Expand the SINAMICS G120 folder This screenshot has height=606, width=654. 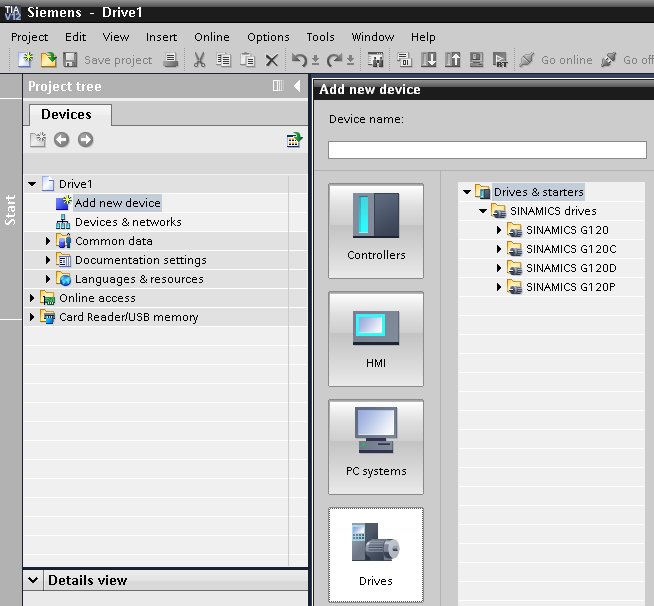(499, 230)
